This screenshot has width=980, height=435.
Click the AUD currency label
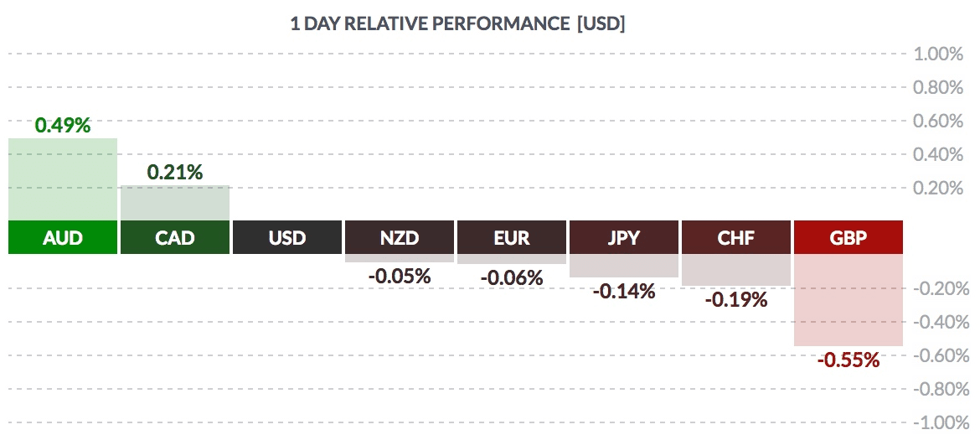63,237
